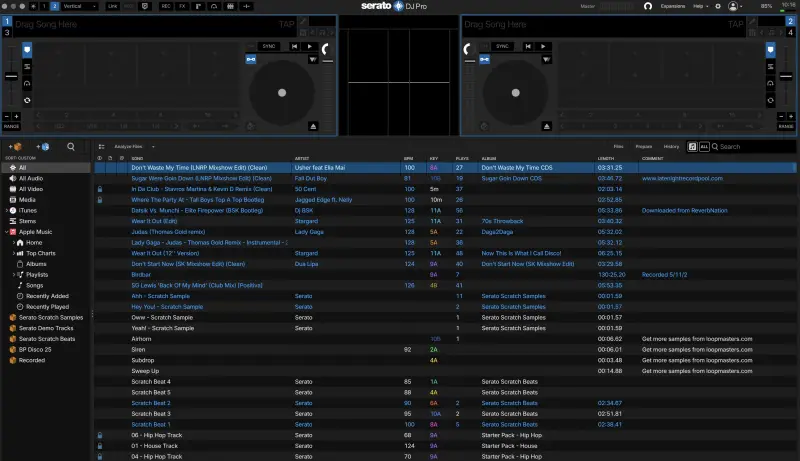The height and width of the screenshot is (461, 800).
Task: Select deck 4 number on right deck
Action: (790, 32)
